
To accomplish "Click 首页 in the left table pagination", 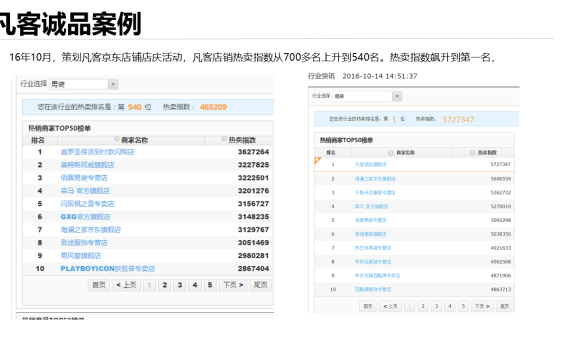I will [x=99, y=285].
